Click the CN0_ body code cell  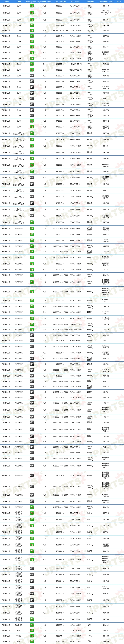(x=90, y=625)
